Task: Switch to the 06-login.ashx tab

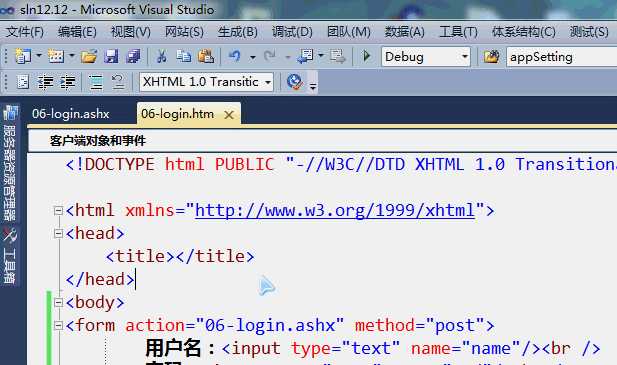Action: [x=71, y=114]
